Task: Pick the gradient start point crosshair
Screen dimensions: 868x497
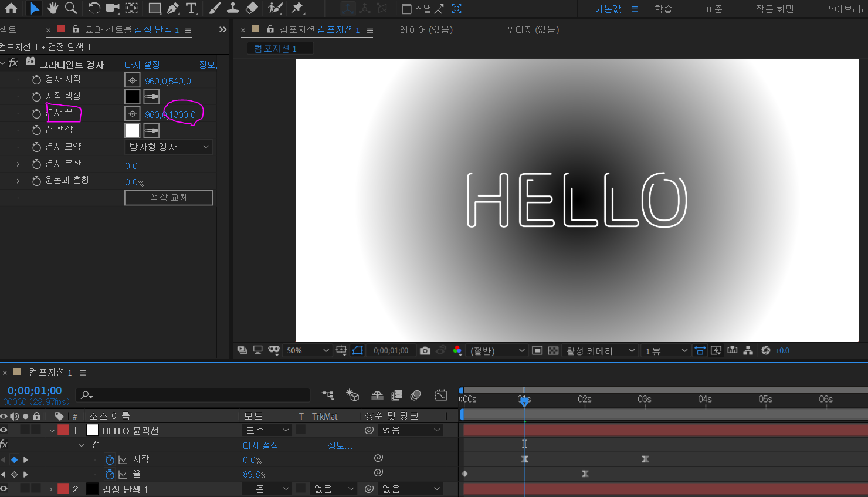Action: click(x=133, y=80)
